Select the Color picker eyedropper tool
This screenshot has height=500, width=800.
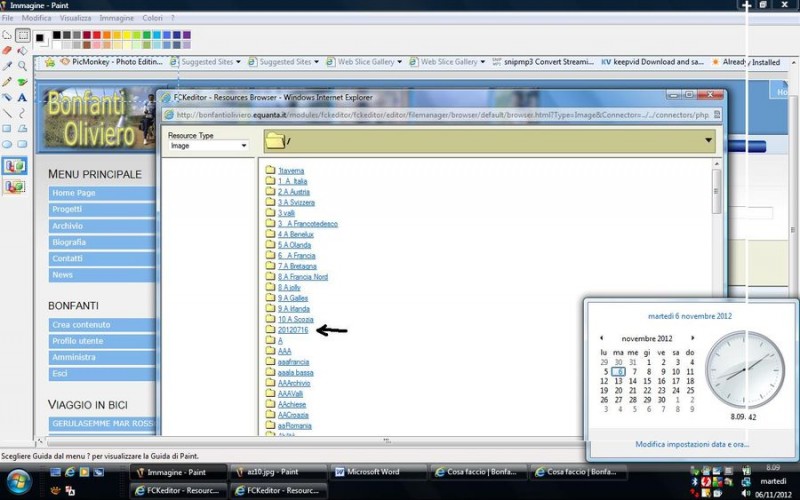click(7, 66)
